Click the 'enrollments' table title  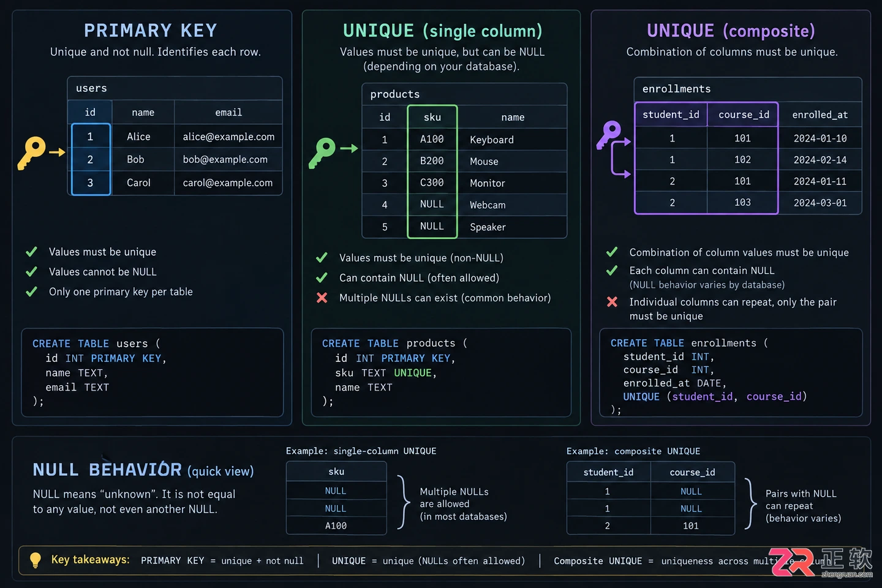pos(676,89)
